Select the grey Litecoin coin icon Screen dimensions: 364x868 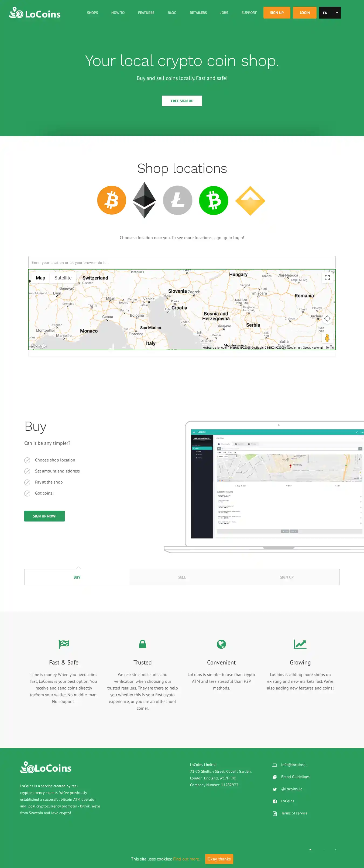pyautogui.click(x=177, y=200)
